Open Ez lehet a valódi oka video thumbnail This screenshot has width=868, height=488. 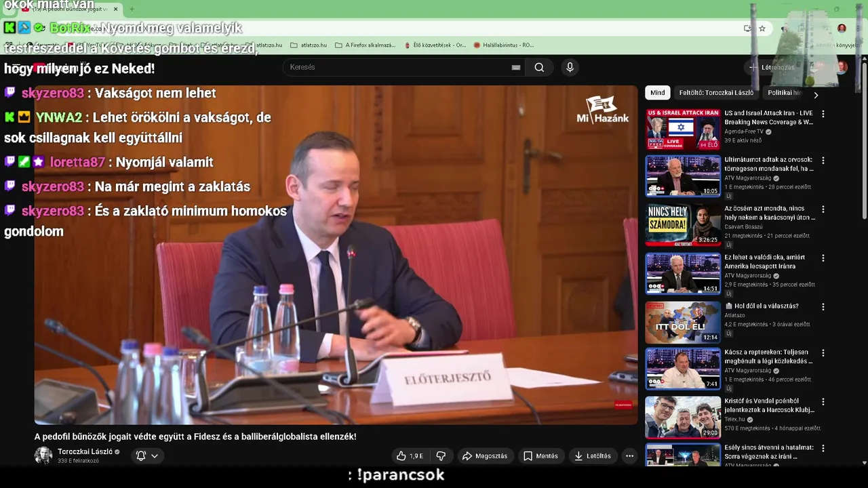683,274
